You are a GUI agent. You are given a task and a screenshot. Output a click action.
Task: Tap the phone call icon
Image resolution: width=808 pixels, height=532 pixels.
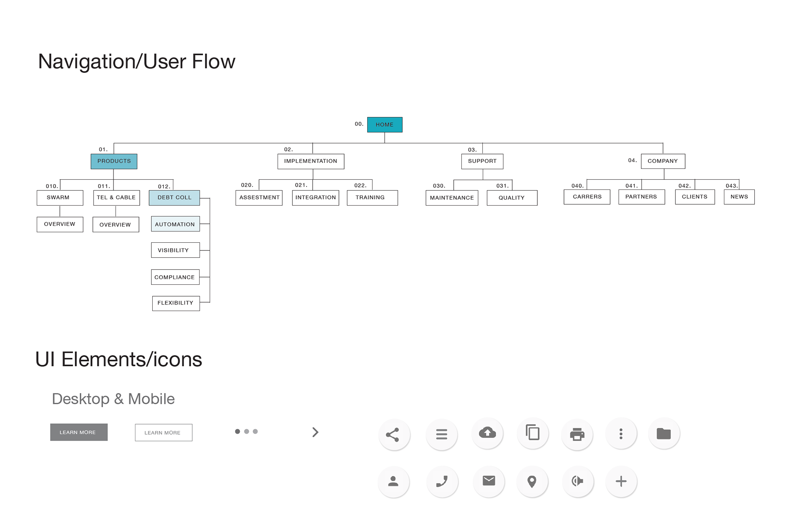click(442, 481)
